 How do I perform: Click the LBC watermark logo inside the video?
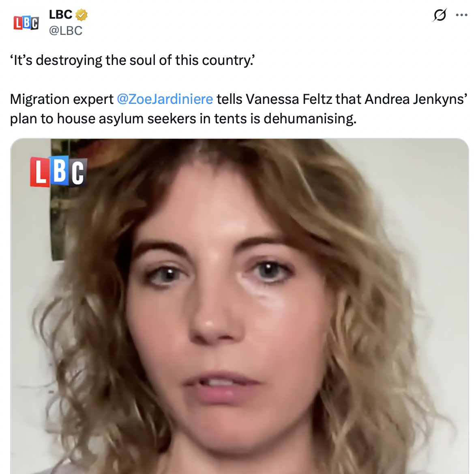coord(59,171)
